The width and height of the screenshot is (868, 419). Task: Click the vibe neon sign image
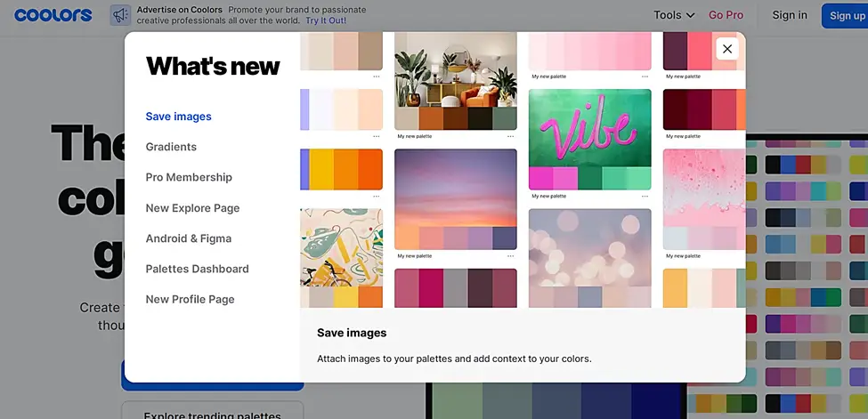(590, 127)
